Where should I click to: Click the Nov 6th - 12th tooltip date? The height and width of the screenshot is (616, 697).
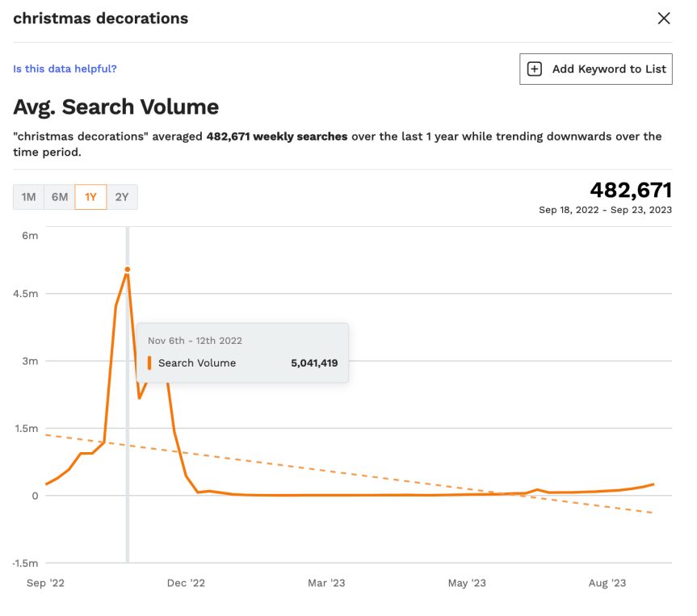[x=195, y=341]
